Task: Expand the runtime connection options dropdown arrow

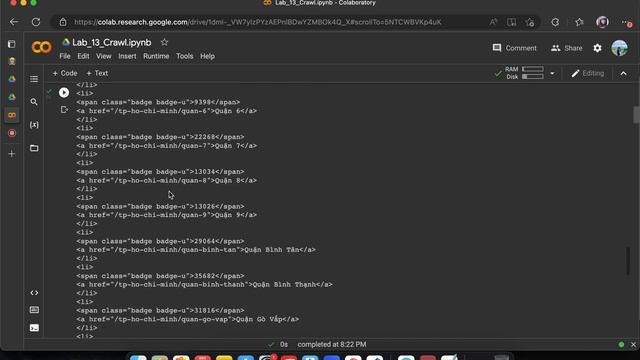Action: (x=552, y=73)
